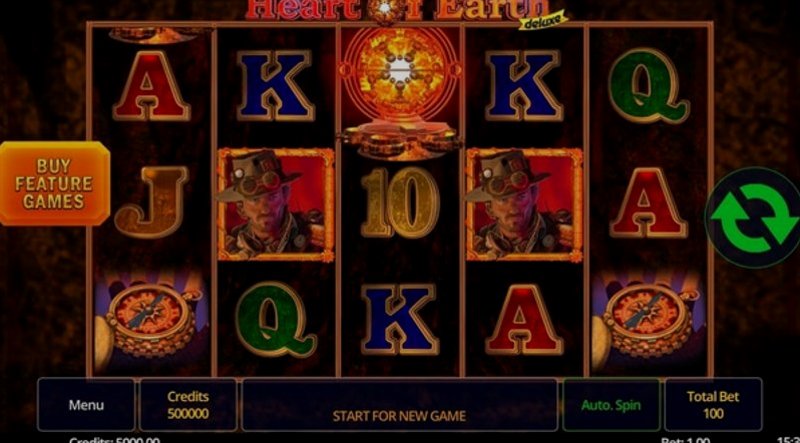Click the explorer symbol on reel two
Screen dimensions: 800x443
point(276,205)
